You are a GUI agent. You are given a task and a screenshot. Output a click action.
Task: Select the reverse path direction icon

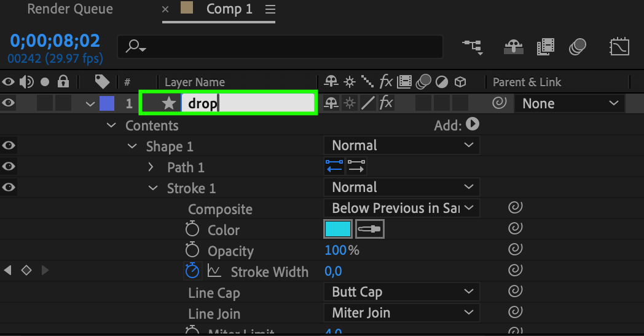[334, 167]
